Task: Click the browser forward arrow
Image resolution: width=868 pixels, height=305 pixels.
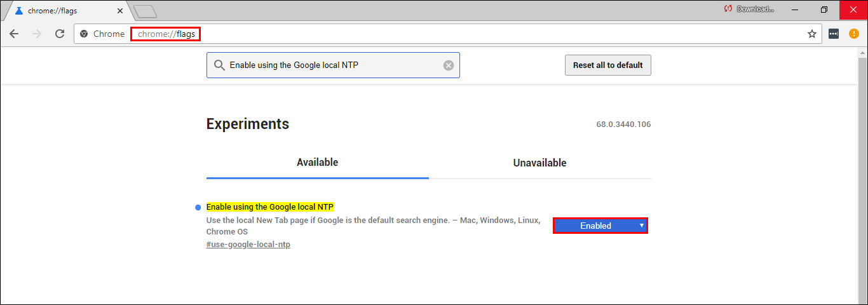Action: (x=37, y=34)
